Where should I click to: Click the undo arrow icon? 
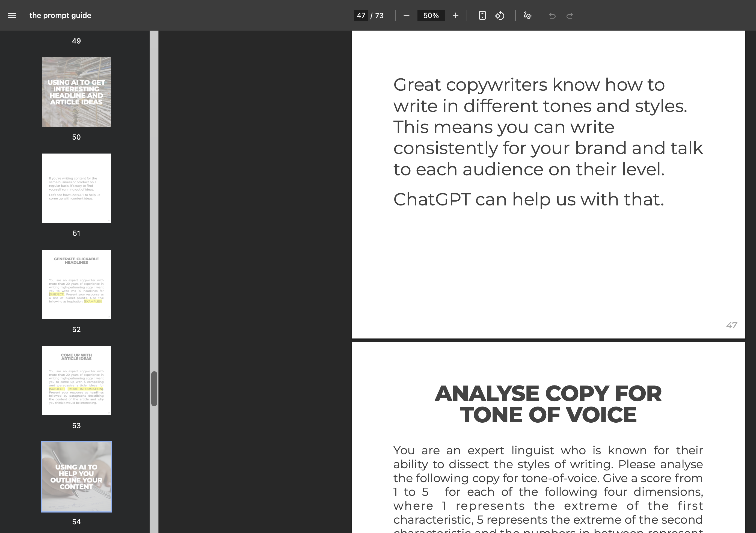click(552, 16)
